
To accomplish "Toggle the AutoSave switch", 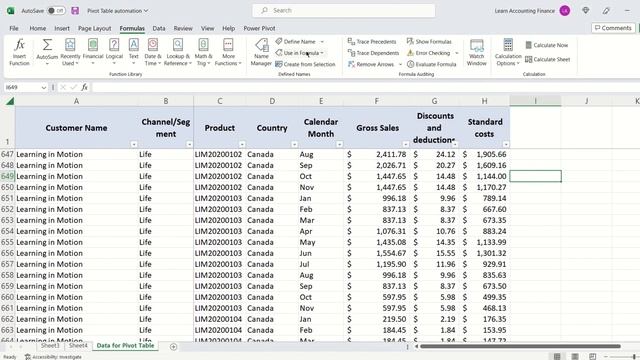I will tap(56, 11).
